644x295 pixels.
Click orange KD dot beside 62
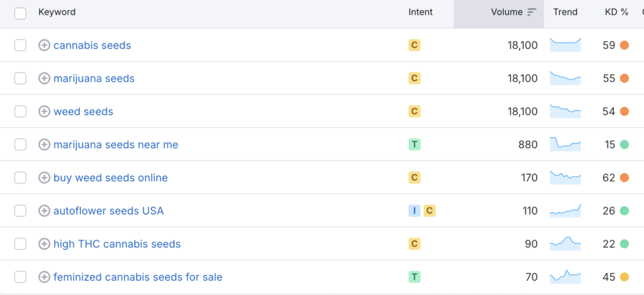pos(625,177)
